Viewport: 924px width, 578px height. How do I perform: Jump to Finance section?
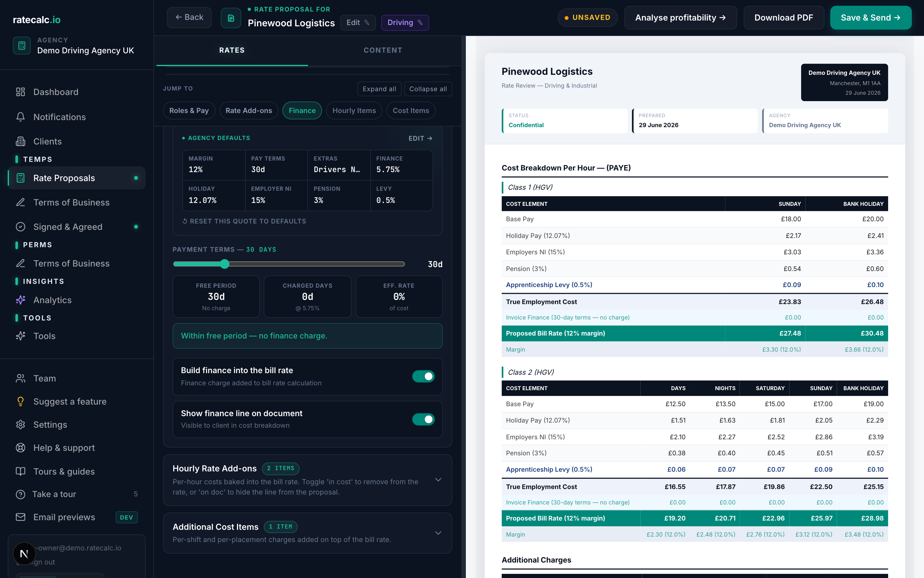(x=302, y=110)
